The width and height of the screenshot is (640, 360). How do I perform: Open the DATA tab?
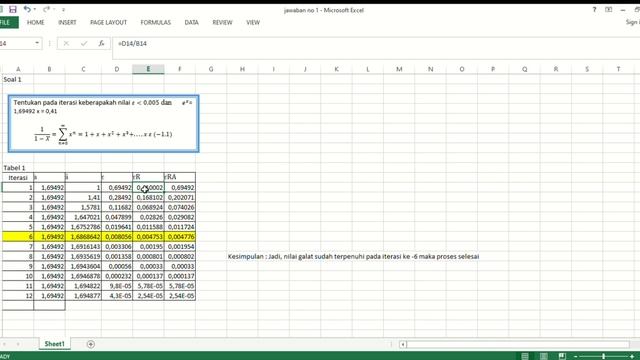191,22
